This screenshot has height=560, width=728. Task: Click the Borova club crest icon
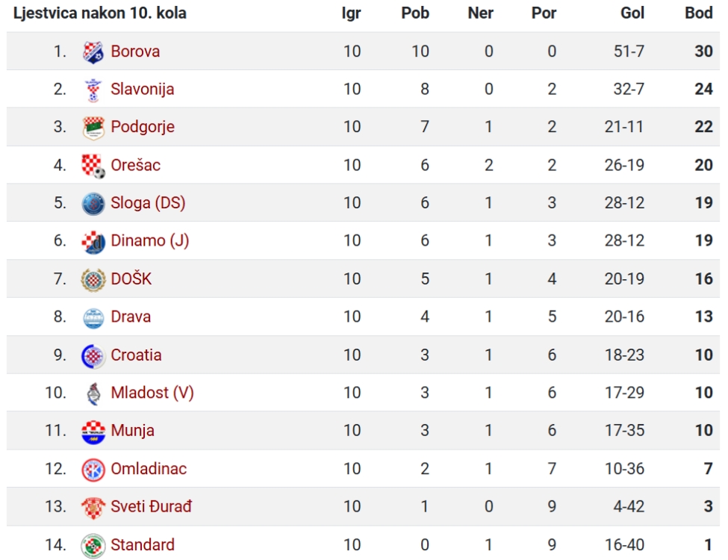[93, 52]
